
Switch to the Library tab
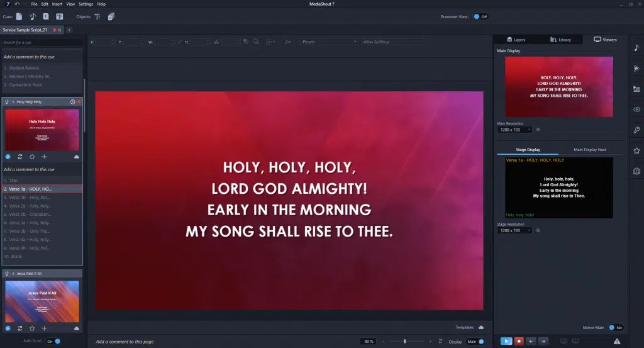click(560, 40)
